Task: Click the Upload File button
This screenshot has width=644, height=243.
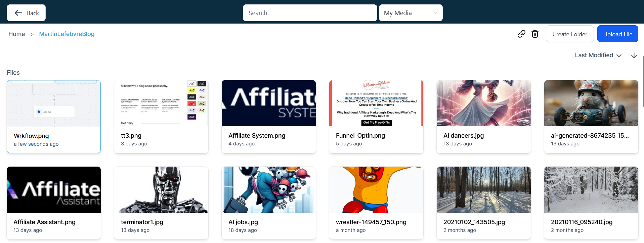Action: click(x=617, y=34)
